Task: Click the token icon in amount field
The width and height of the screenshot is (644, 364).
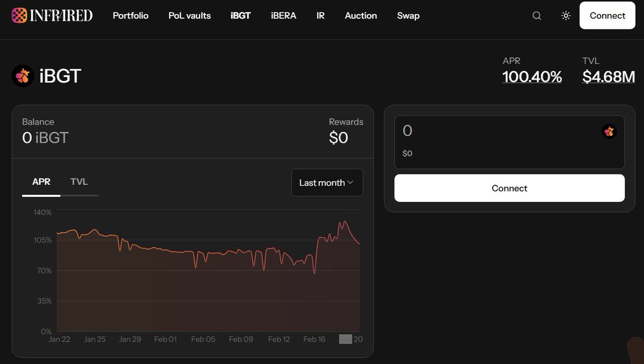Action: click(x=609, y=131)
